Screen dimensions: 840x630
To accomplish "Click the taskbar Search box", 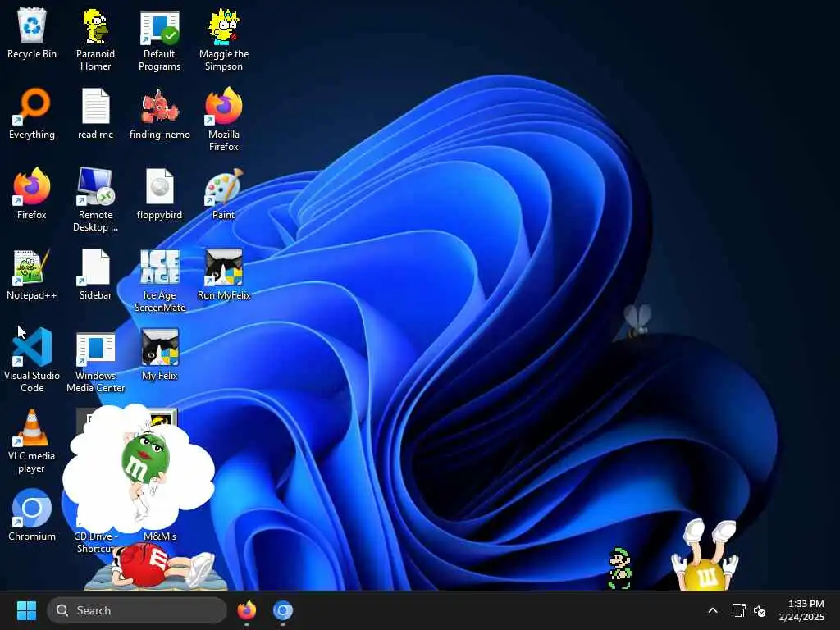I will (137, 610).
